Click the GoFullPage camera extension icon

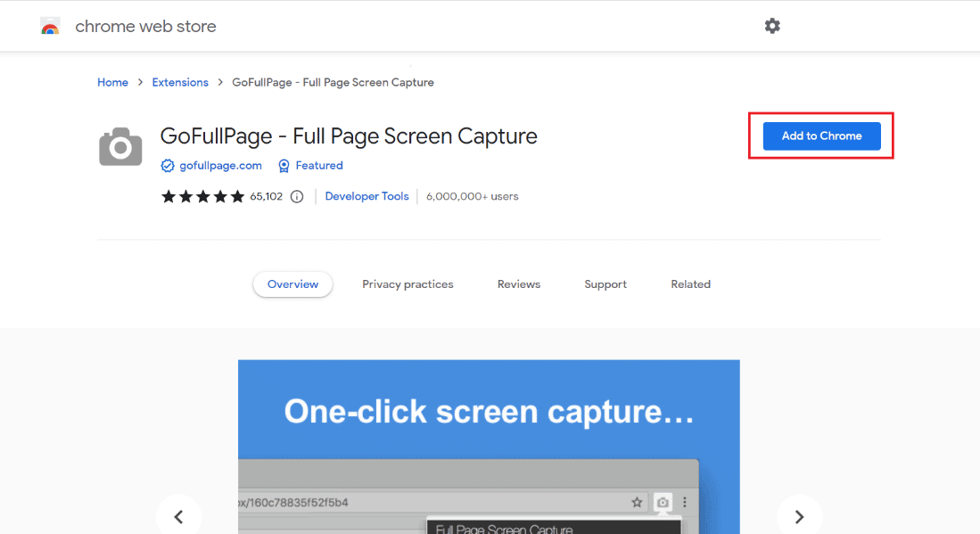[x=120, y=147]
